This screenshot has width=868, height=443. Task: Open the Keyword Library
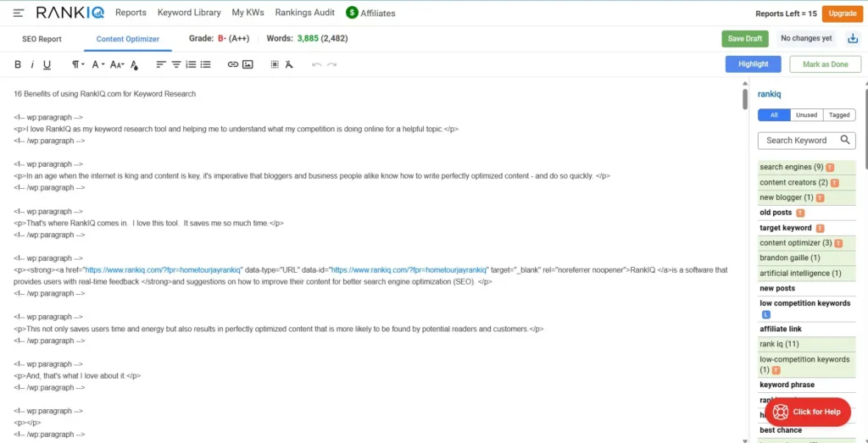[189, 13]
